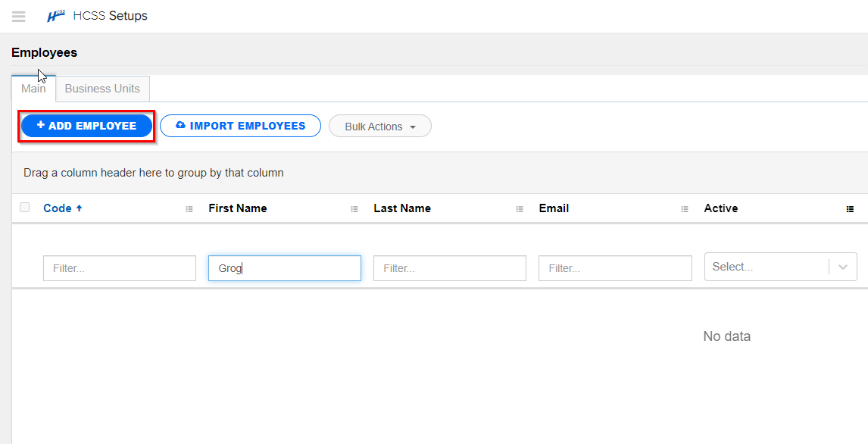The height and width of the screenshot is (444, 868).
Task: Open Code column menu icon
Action: [x=189, y=208]
